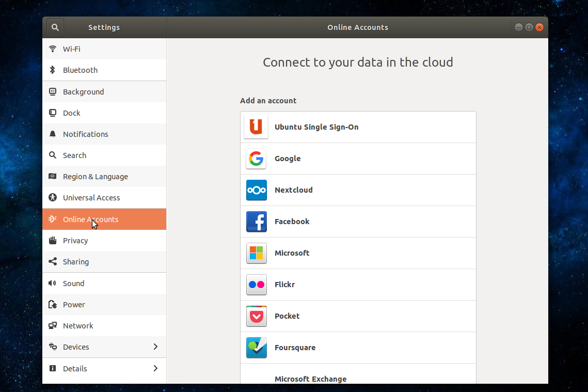Click the Bluetooth symbol icon in sidebar
The height and width of the screenshot is (392, 588).
53,70
